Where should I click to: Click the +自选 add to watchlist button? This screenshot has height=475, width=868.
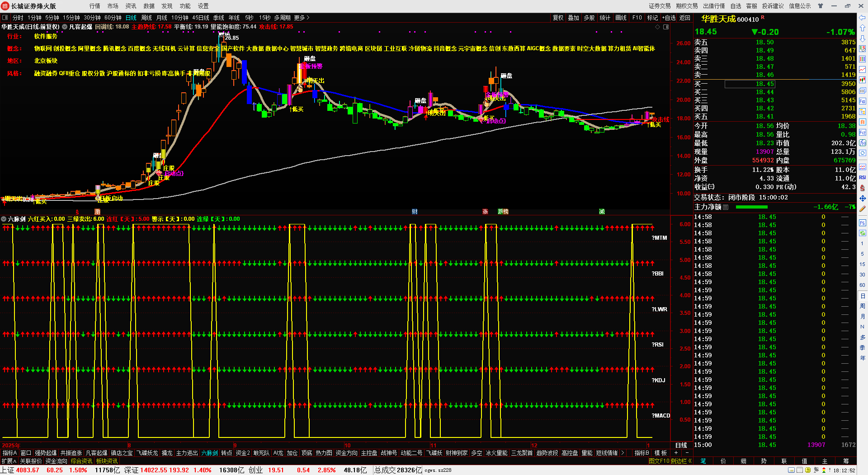(669, 18)
